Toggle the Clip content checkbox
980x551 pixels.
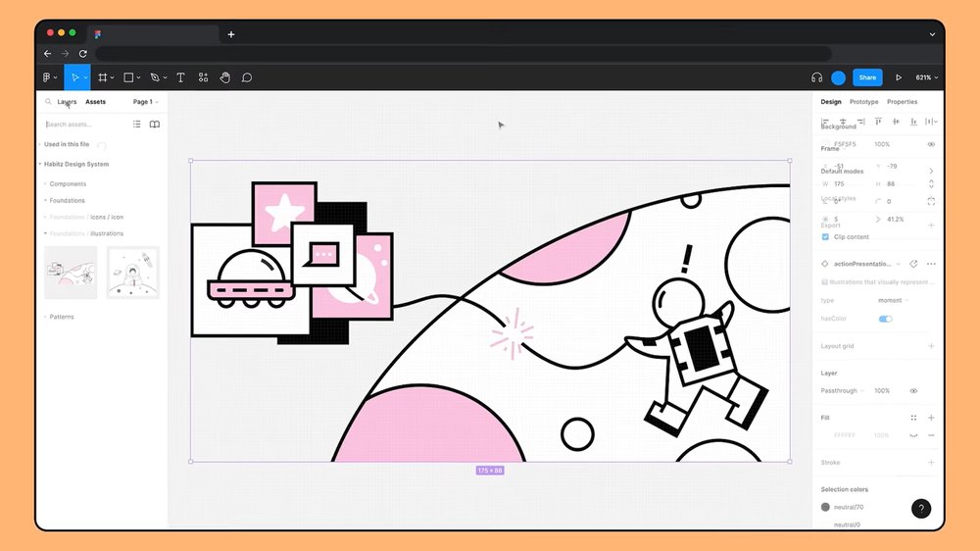pyautogui.click(x=825, y=236)
